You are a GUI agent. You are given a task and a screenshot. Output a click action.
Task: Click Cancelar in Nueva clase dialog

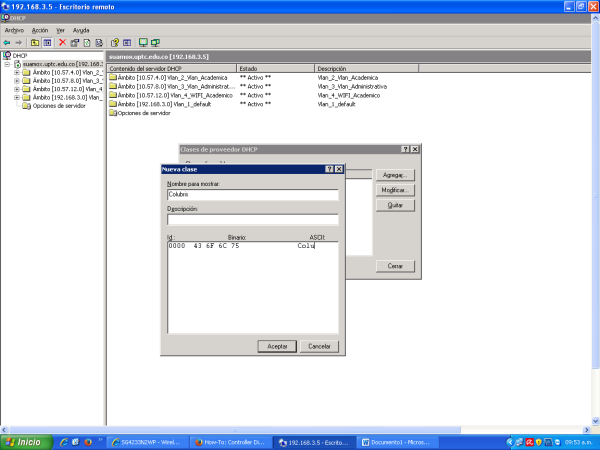point(319,346)
